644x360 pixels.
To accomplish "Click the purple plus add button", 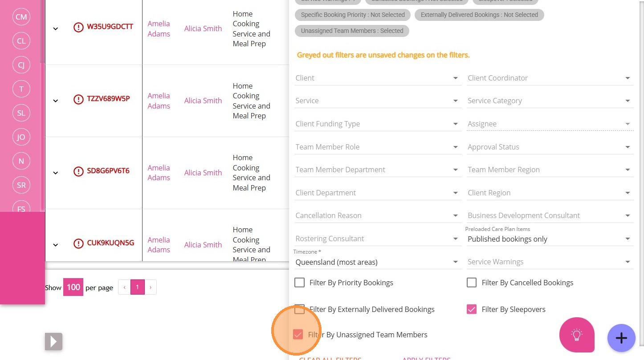I will coord(621,338).
